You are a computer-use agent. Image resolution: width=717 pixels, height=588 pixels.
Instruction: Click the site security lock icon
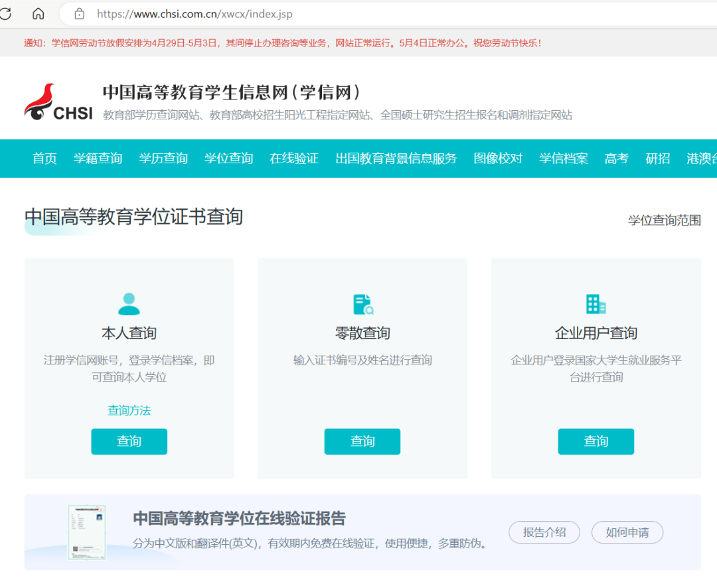coord(79,14)
